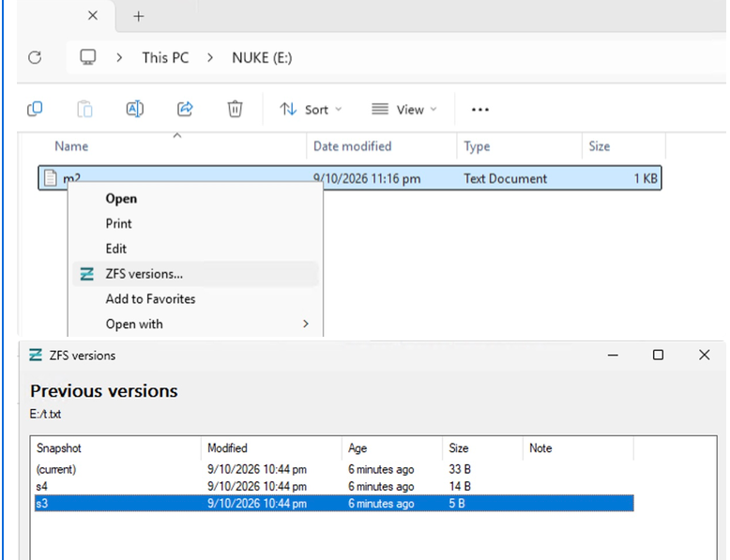The width and height of the screenshot is (730, 560).
Task: Click the ZFS logo icon in context menu
Action: [87, 274]
